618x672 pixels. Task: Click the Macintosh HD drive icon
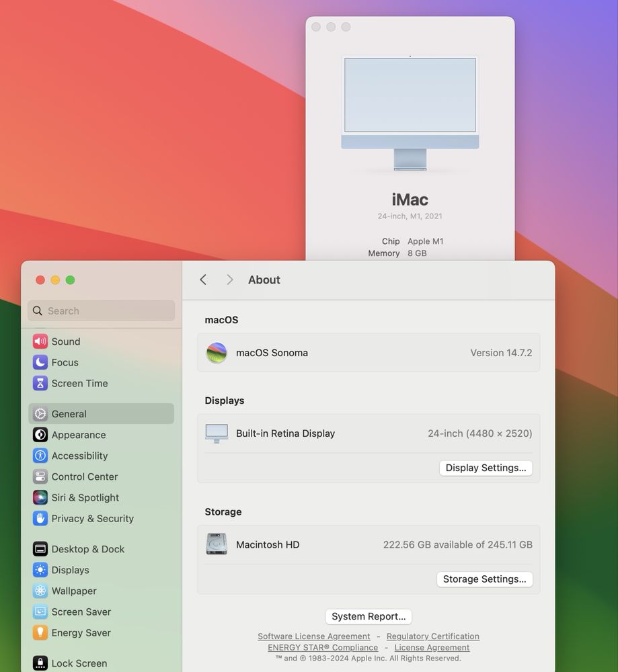point(217,544)
